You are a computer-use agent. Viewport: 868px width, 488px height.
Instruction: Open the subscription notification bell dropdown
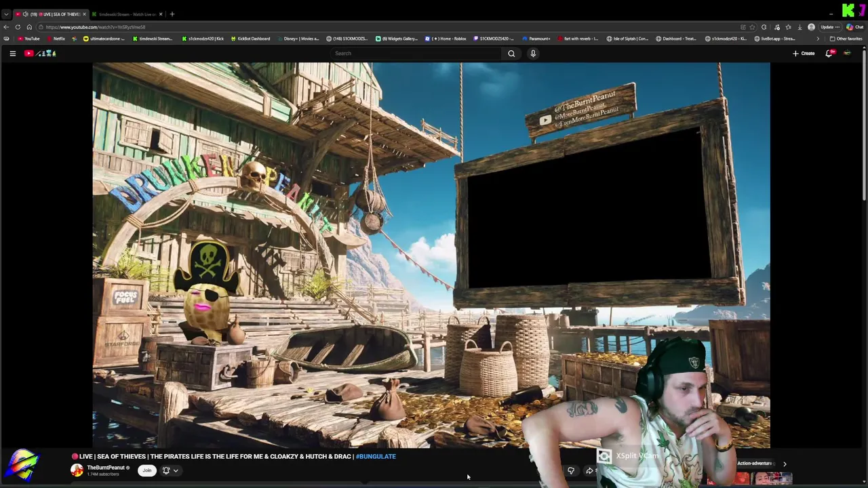170,470
